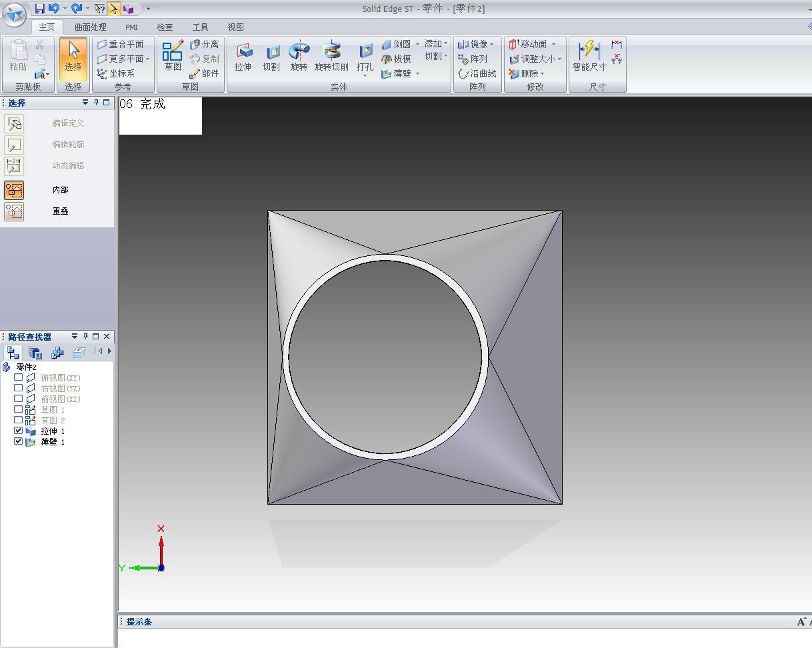Open the layers tab icon in PathFinder

[79, 352]
